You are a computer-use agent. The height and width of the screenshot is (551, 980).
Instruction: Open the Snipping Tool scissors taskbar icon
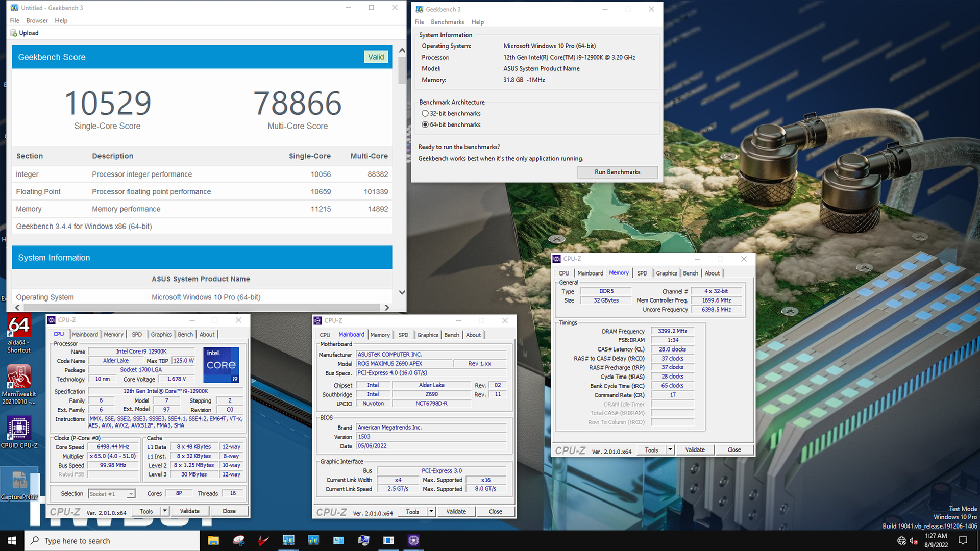pyautogui.click(x=238, y=540)
